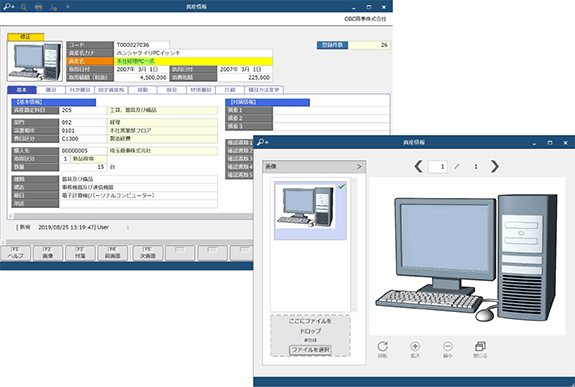Select the 償却方法変更 tab
The height and width of the screenshot is (387, 575).
[x=264, y=90]
